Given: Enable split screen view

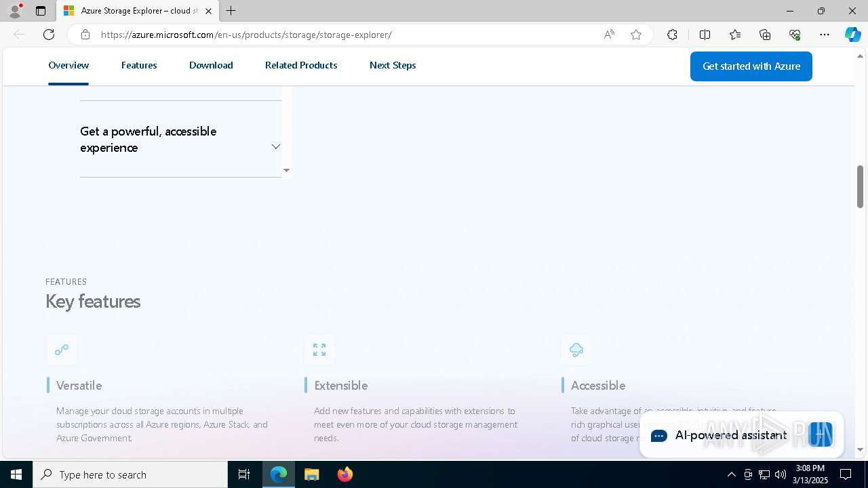Looking at the screenshot, I should pos(705,35).
